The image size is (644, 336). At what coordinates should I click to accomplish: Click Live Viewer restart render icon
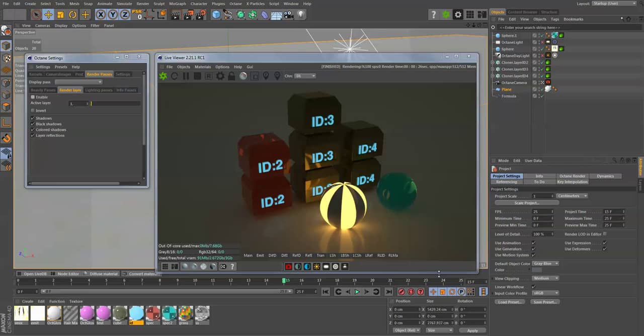175,76
